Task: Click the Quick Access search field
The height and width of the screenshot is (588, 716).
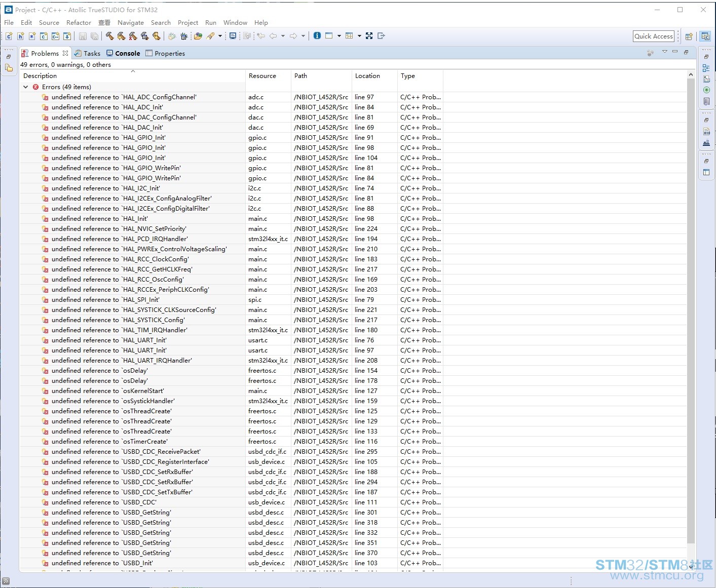Action: click(654, 36)
